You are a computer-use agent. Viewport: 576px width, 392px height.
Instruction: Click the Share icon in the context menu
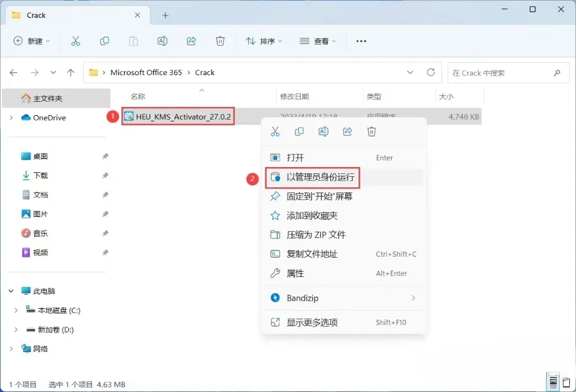pos(348,131)
